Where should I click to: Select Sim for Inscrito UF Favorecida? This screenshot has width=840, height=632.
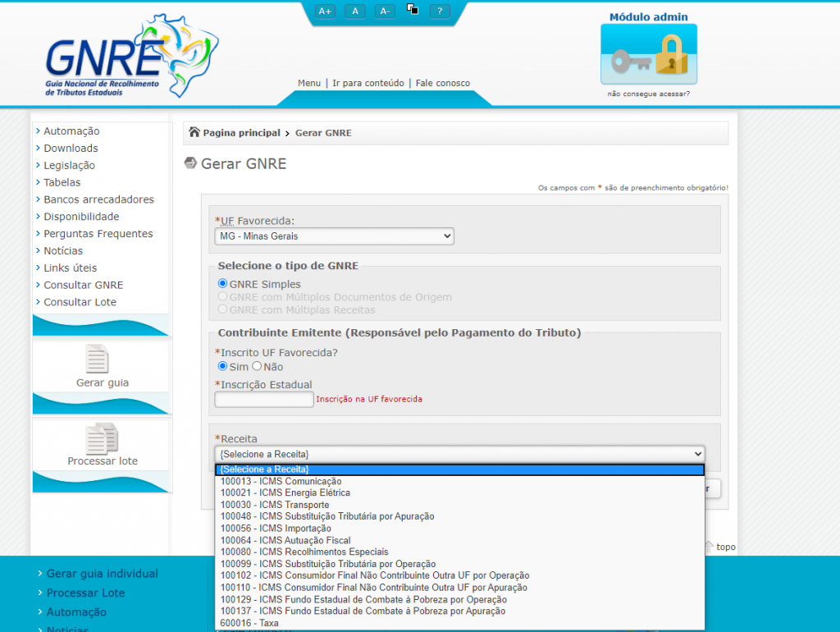coord(222,366)
